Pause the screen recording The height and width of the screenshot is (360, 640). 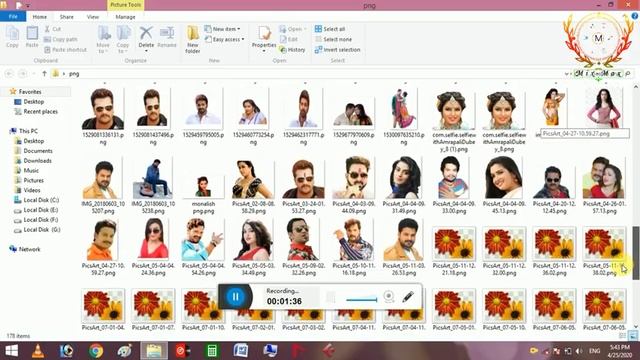[235, 297]
